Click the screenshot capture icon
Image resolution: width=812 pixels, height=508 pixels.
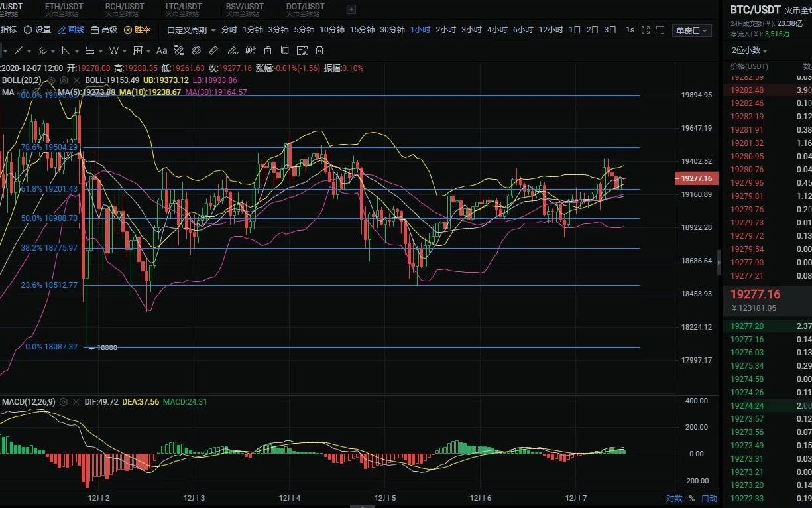click(x=660, y=30)
